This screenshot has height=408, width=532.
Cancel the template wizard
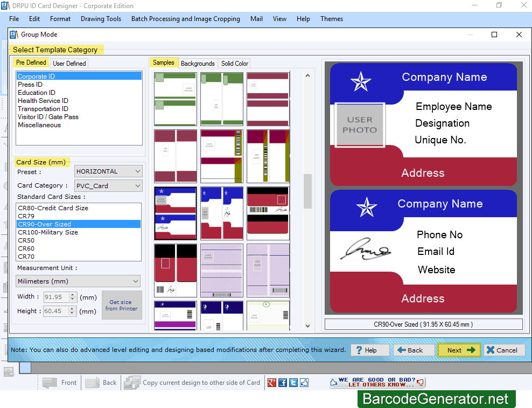[505, 350]
